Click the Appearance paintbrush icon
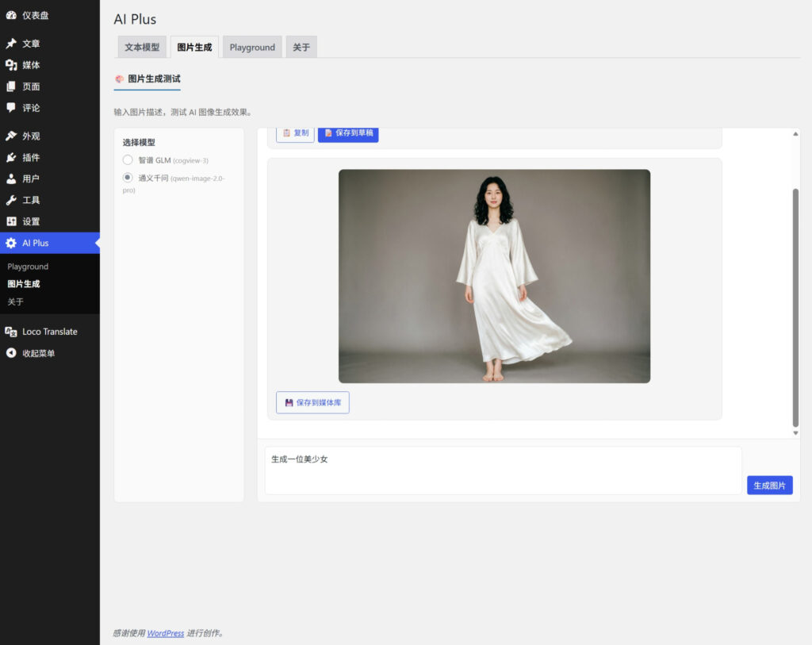This screenshot has width=812, height=645. (x=11, y=136)
